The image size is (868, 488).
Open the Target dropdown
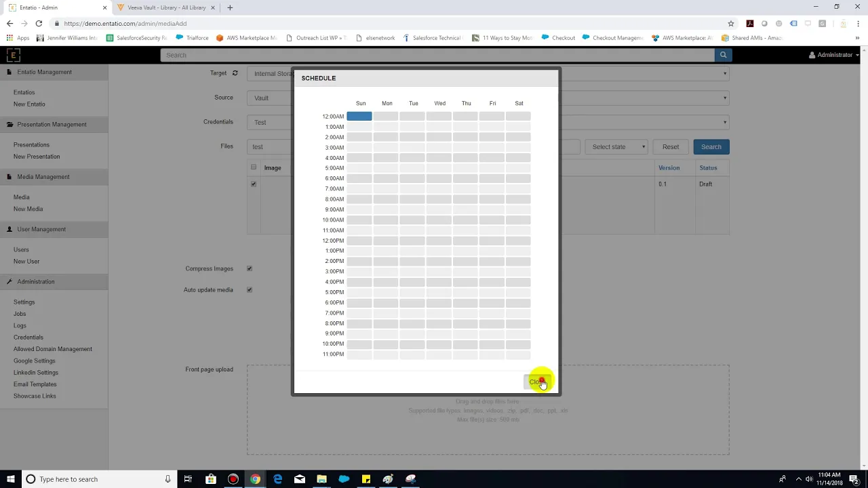click(x=488, y=73)
